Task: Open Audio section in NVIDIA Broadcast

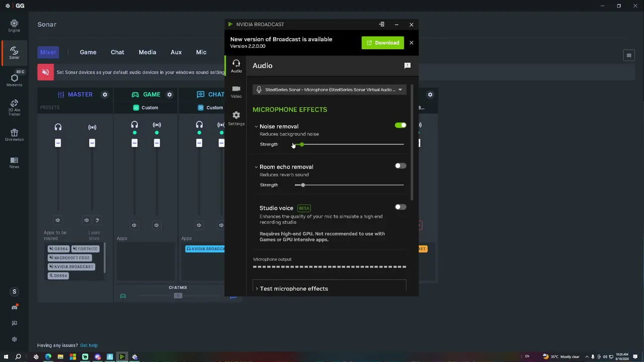Action: (236, 66)
